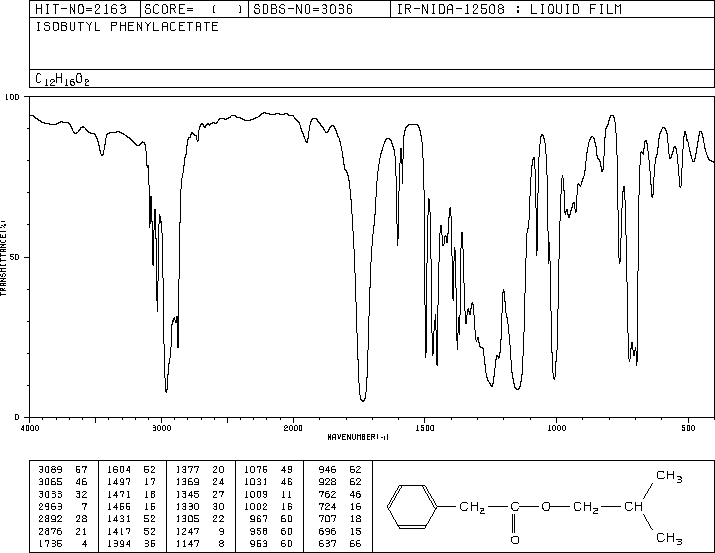Click the 928 wavenumber in the peak table

327,482
